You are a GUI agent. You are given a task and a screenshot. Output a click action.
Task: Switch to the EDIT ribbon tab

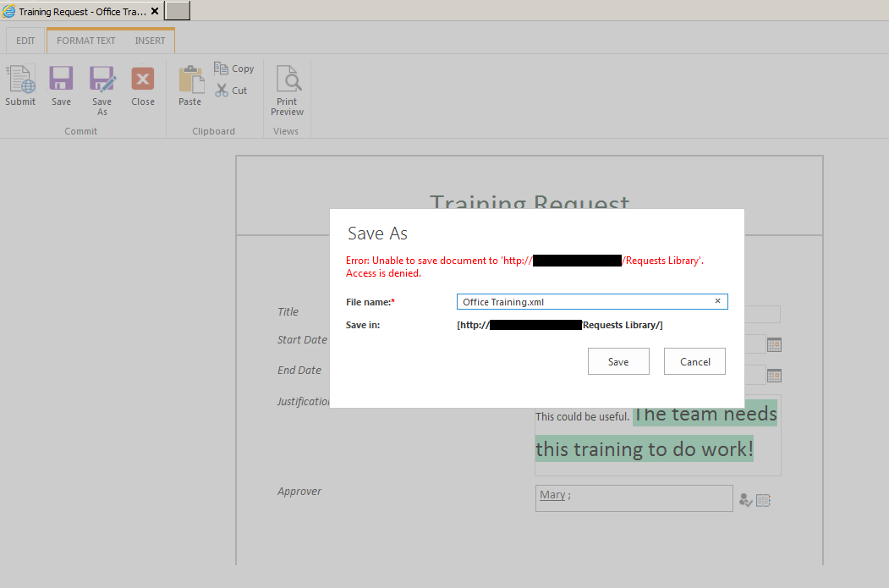(25, 41)
